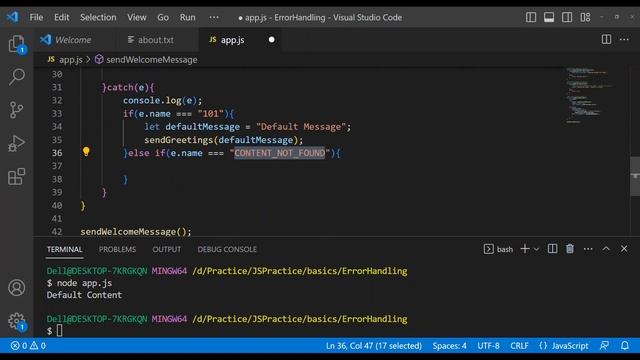Open Customize Layout icon in title bar
640x360 pixels.
coord(585,17)
